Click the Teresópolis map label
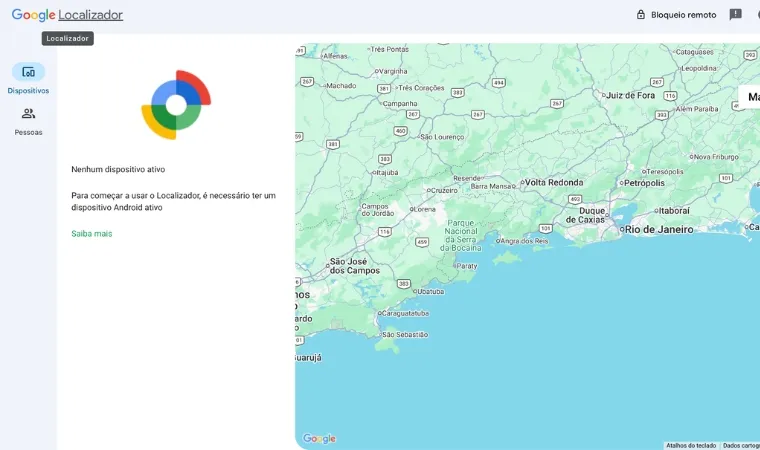 [x=665, y=172]
